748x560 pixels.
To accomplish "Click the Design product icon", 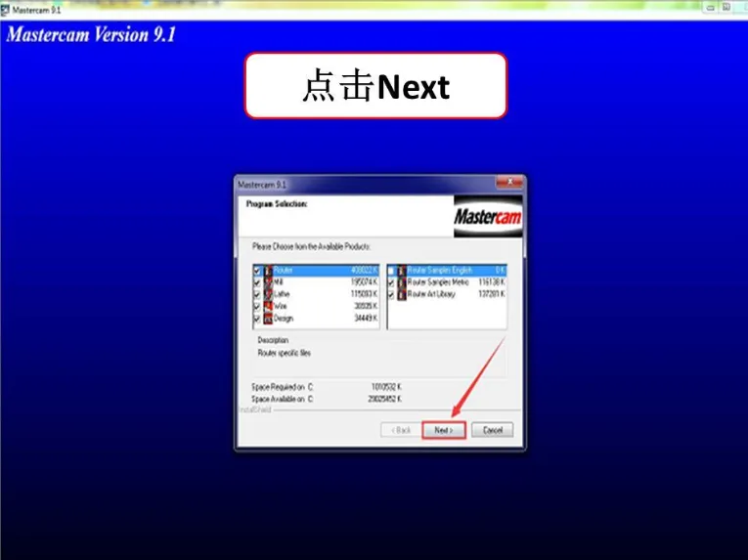I will pos(268,319).
